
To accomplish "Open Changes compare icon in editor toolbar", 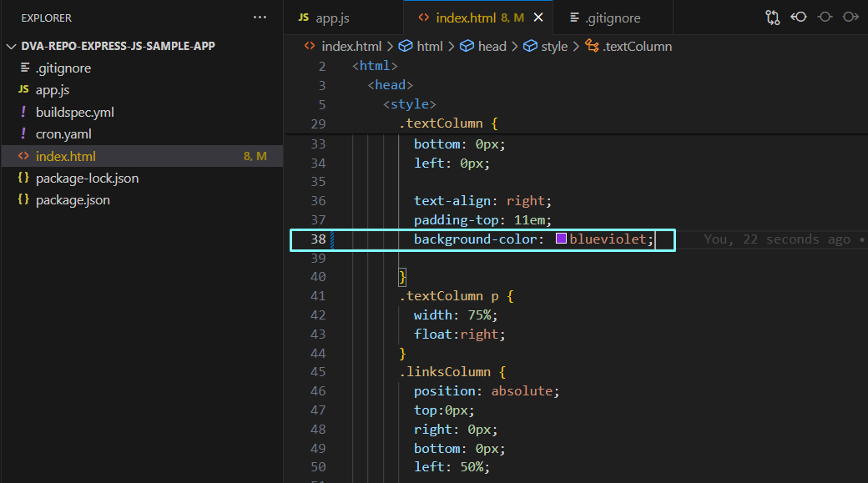I will [x=772, y=18].
